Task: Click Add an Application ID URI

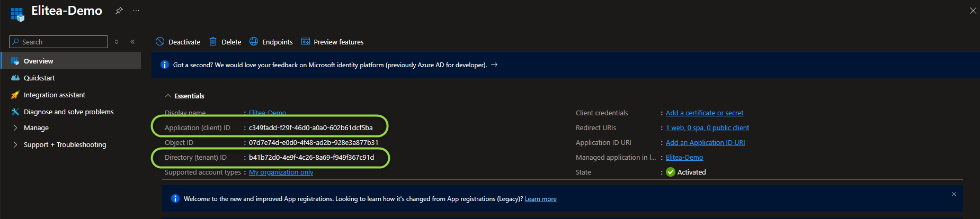Action: click(705, 142)
